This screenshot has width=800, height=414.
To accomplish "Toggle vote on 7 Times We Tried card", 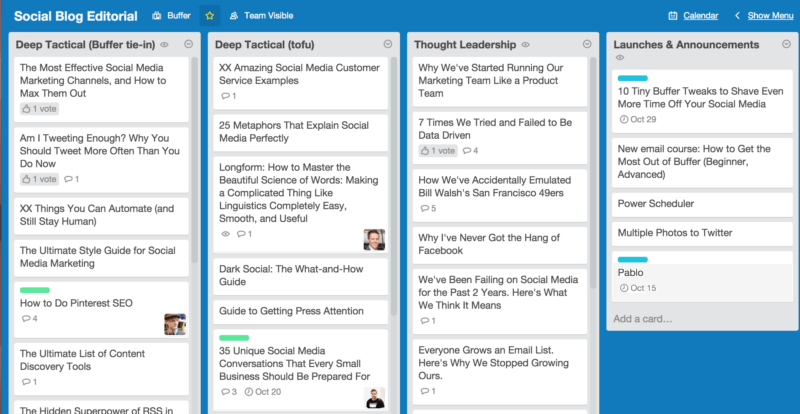I will coord(438,151).
